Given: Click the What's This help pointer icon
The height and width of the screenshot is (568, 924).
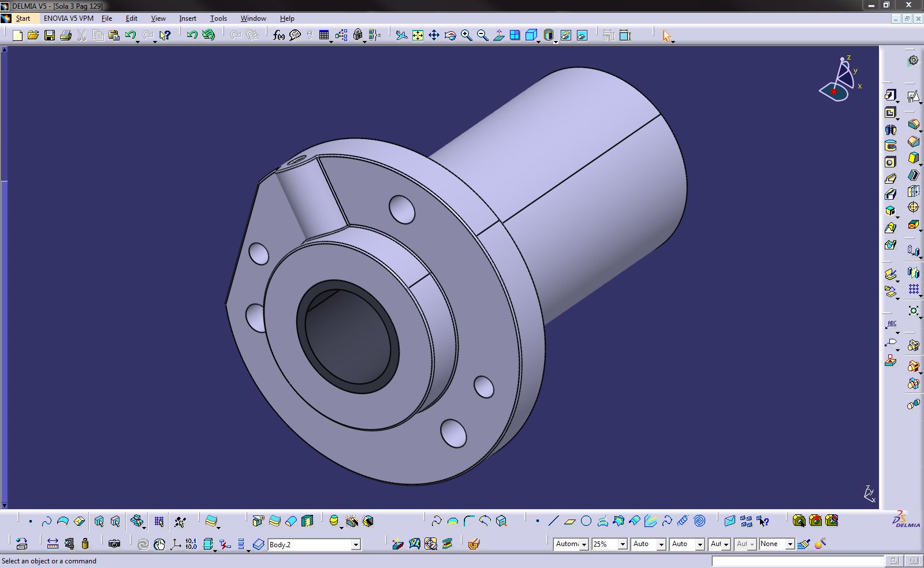Looking at the screenshot, I should [165, 35].
